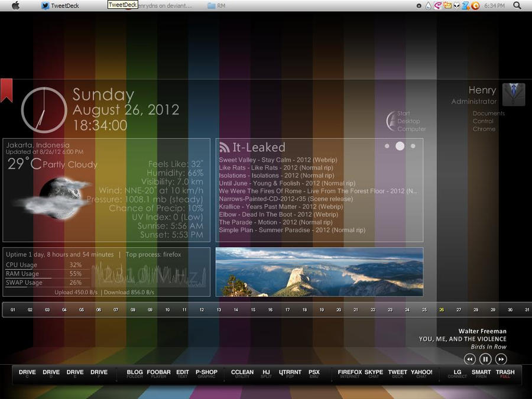The height and width of the screenshot is (399, 532).
Task: Click the pink S tray icon
Action: coord(437,5)
